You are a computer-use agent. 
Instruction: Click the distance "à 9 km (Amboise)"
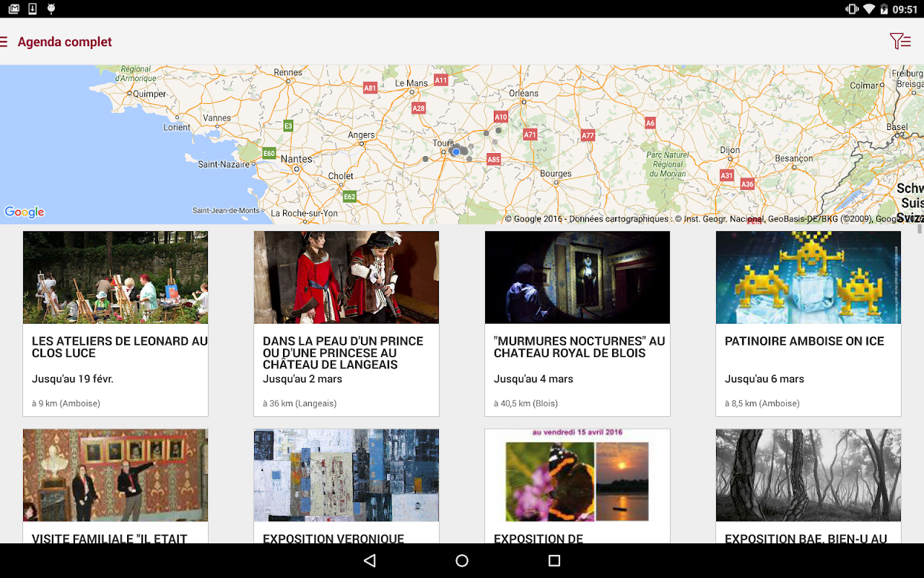66,403
